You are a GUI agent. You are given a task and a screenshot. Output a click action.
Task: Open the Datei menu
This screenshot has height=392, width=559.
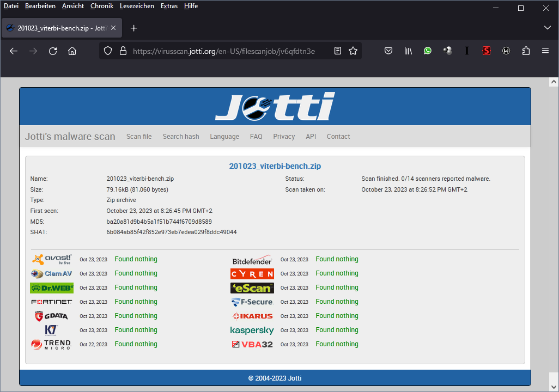11,6
